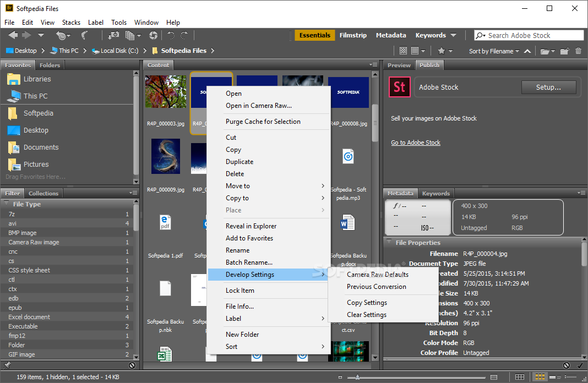The image size is (588, 383).
Task: Create a new folder icon
Action: click(565, 51)
